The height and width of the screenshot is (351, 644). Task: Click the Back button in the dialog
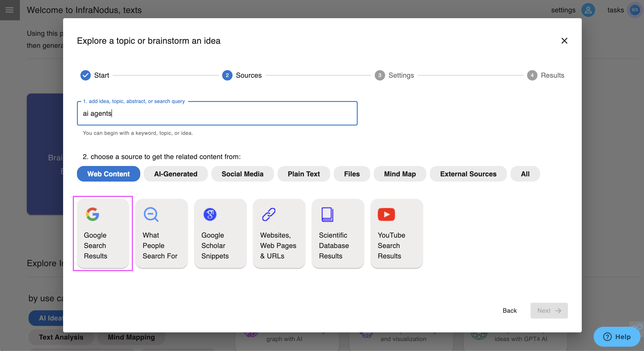(510, 311)
